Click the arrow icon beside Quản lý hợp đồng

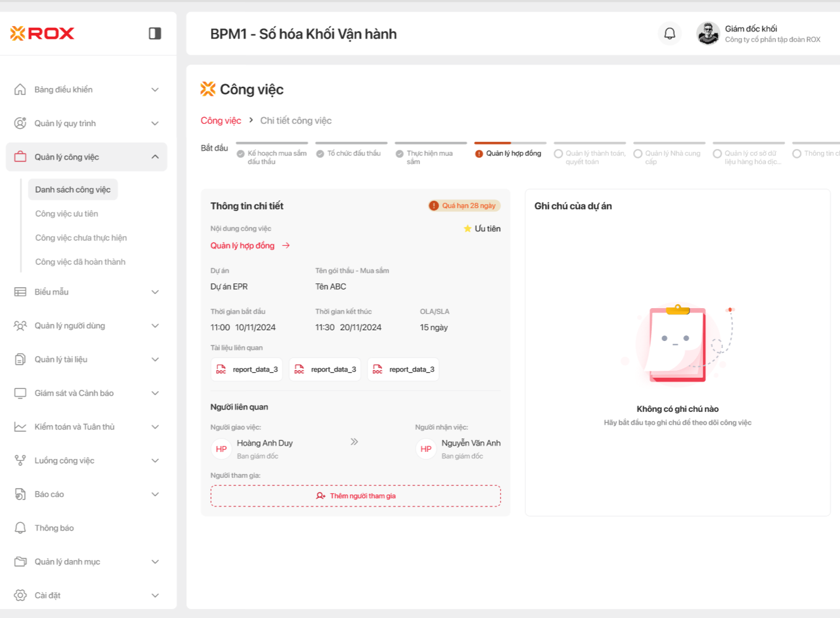[286, 246]
